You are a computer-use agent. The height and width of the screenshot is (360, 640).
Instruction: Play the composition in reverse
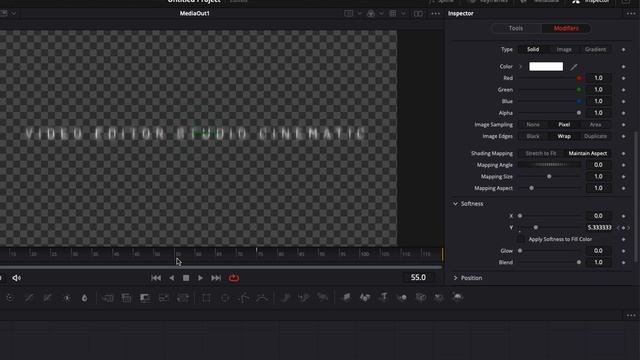[171, 278]
